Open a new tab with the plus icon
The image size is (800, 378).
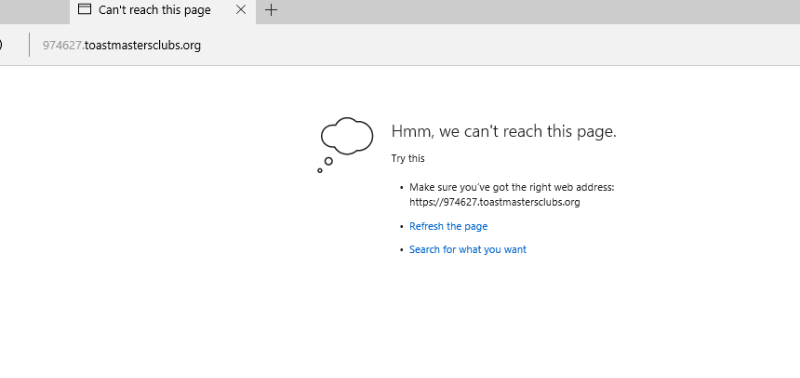click(271, 10)
